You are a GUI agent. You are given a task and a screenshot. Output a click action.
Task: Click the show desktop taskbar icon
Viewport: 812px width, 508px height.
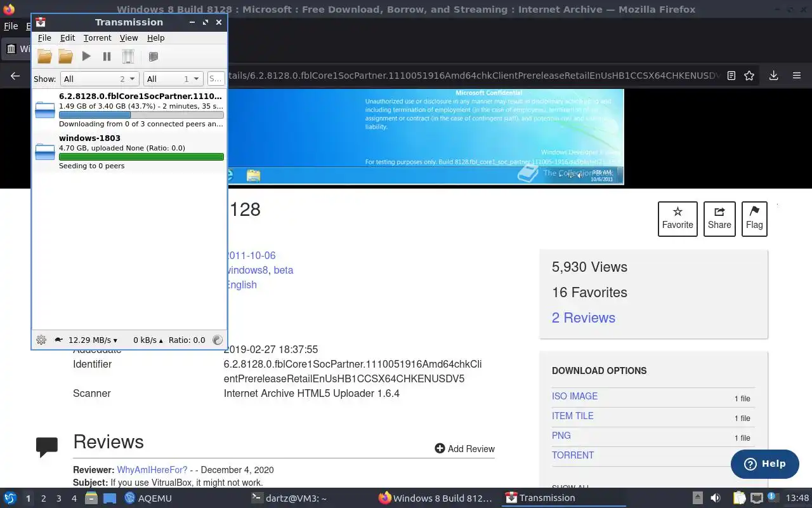[x=109, y=498]
